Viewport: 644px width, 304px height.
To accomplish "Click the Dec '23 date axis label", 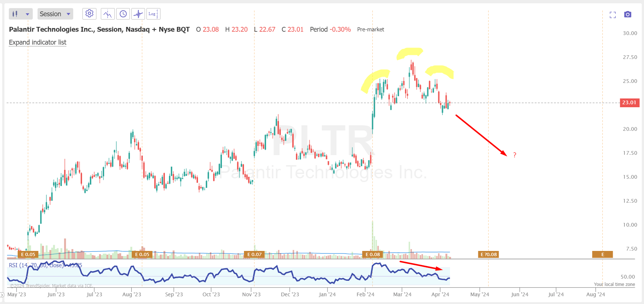I will 290,294.
